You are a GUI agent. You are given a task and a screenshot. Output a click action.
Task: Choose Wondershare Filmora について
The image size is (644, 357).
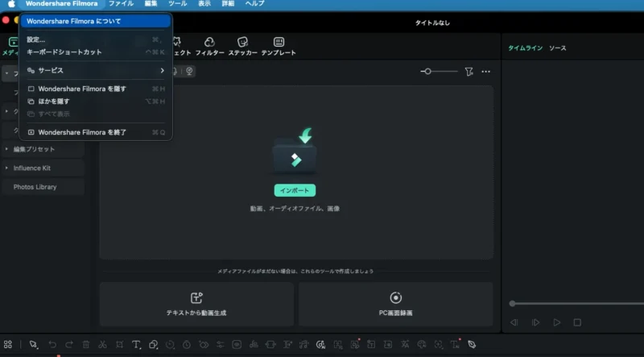(x=96, y=21)
